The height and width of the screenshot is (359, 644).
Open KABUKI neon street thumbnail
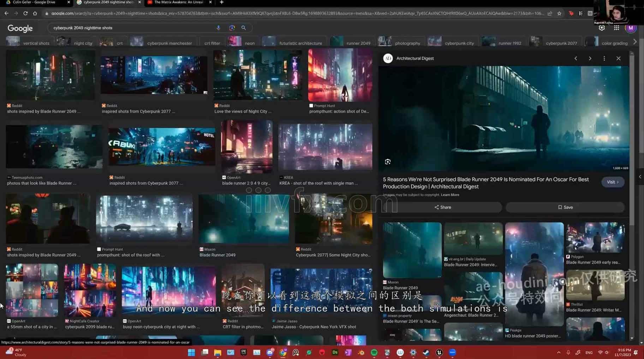tap(162, 147)
